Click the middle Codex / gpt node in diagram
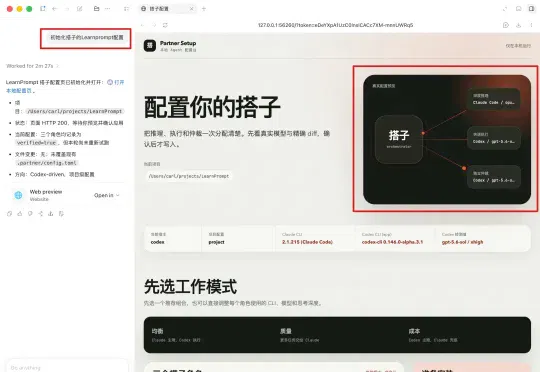Viewport: 540px width, 372px height. click(x=493, y=138)
